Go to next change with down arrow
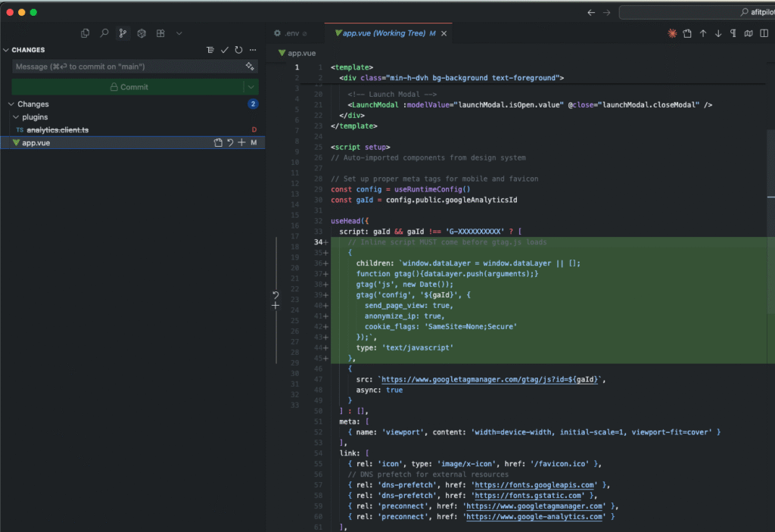 tap(718, 33)
